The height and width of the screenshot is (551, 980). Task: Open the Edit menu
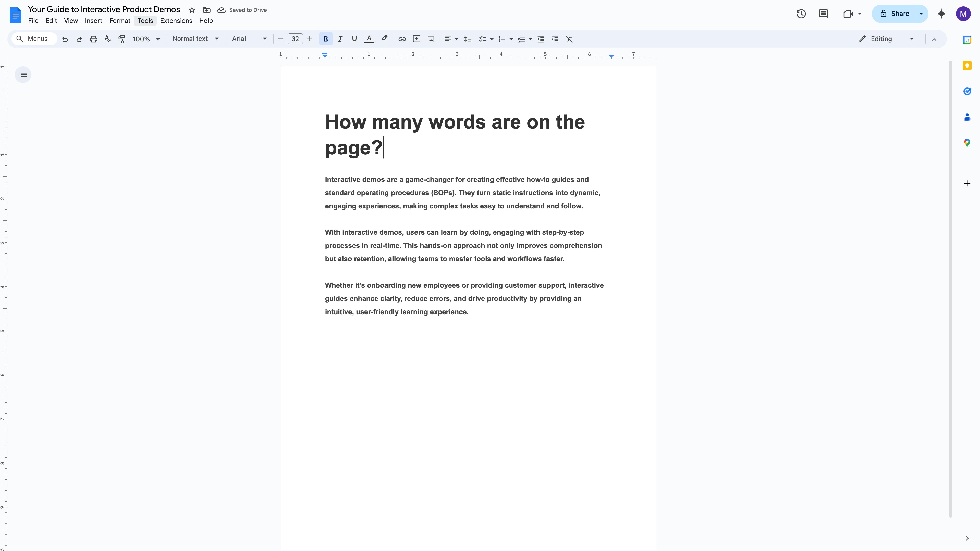(x=51, y=21)
